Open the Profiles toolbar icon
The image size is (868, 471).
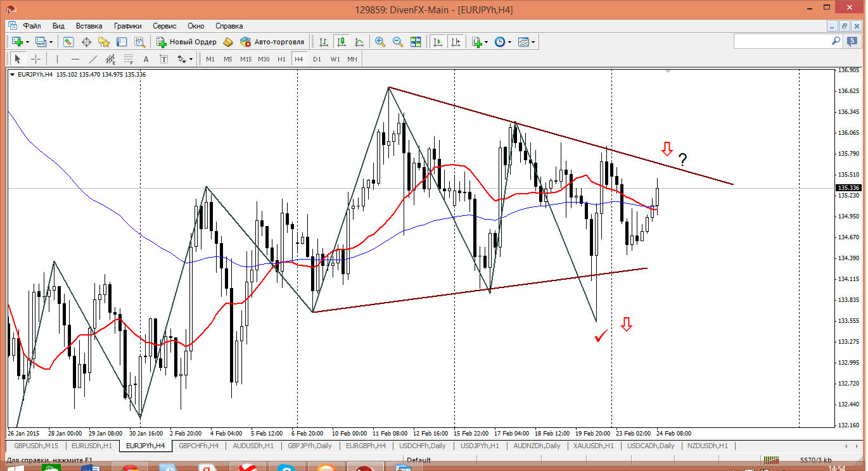41,42
